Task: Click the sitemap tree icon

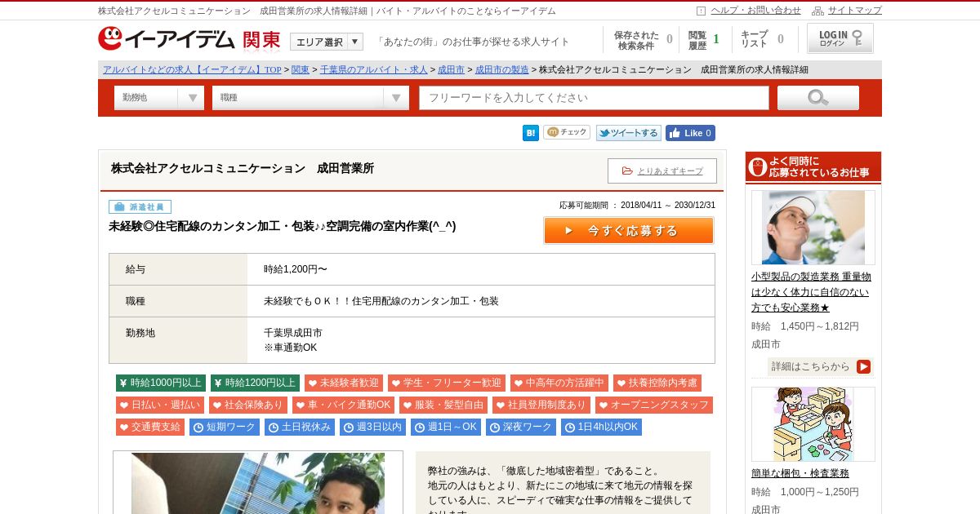Action: pyautogui.click(x=817, y=11)
